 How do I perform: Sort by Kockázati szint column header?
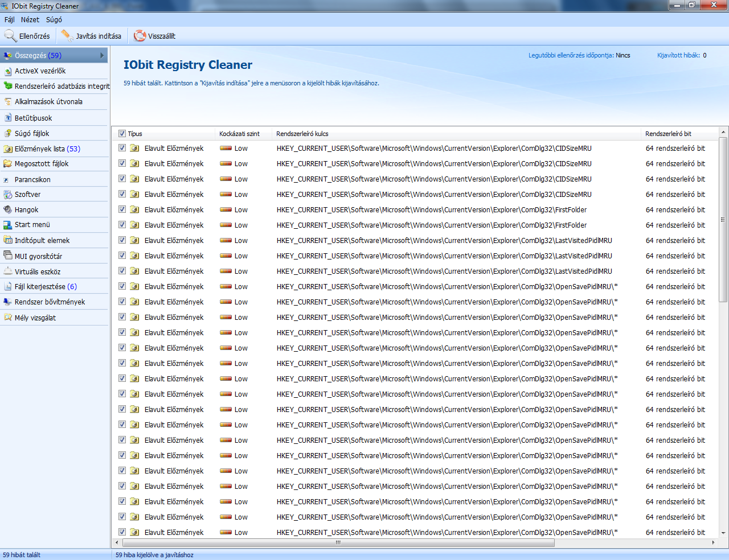point(244,134)
